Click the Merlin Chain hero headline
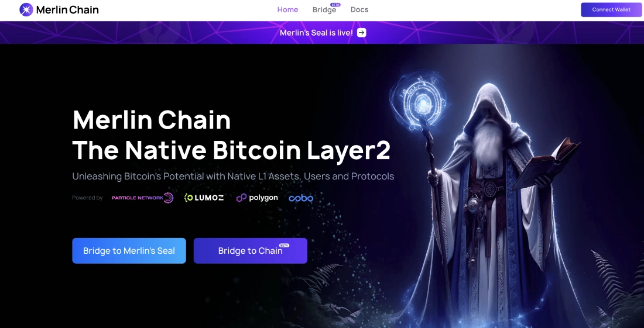Viewport: 644px width, 328px height. tap(231, 135)
